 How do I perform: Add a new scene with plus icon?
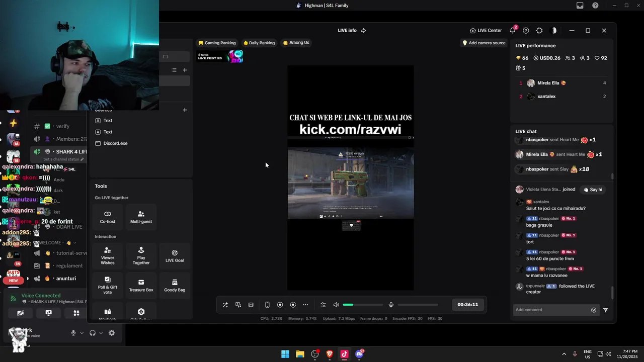(x=185, y=70)
